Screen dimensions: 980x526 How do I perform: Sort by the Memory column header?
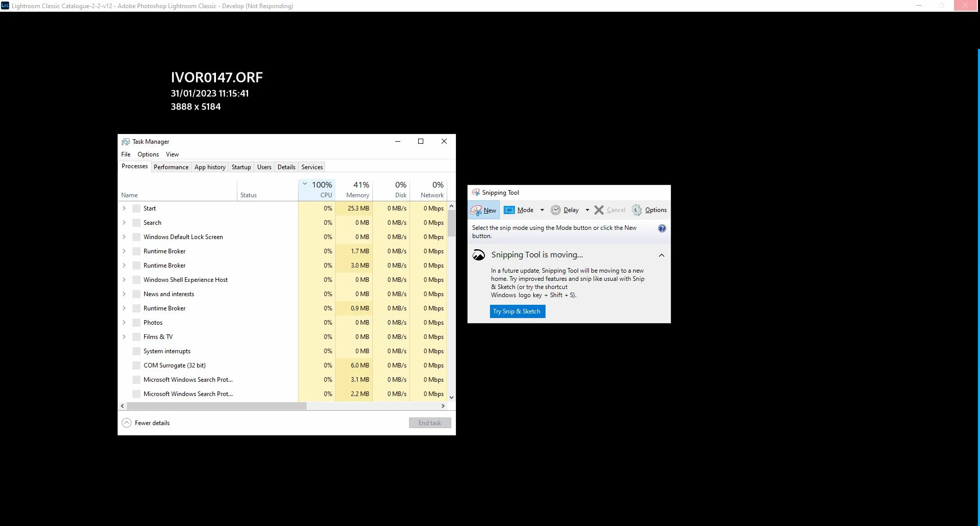coord(354,190)
